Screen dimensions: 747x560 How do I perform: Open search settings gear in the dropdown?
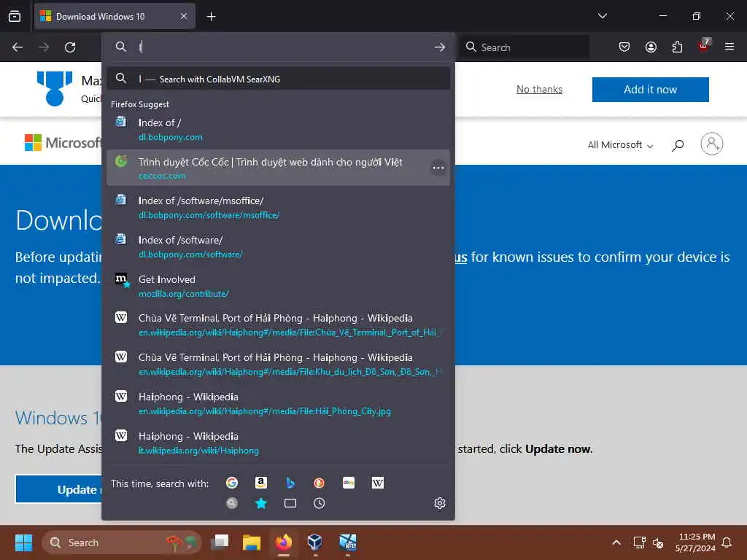pos(439,503)
